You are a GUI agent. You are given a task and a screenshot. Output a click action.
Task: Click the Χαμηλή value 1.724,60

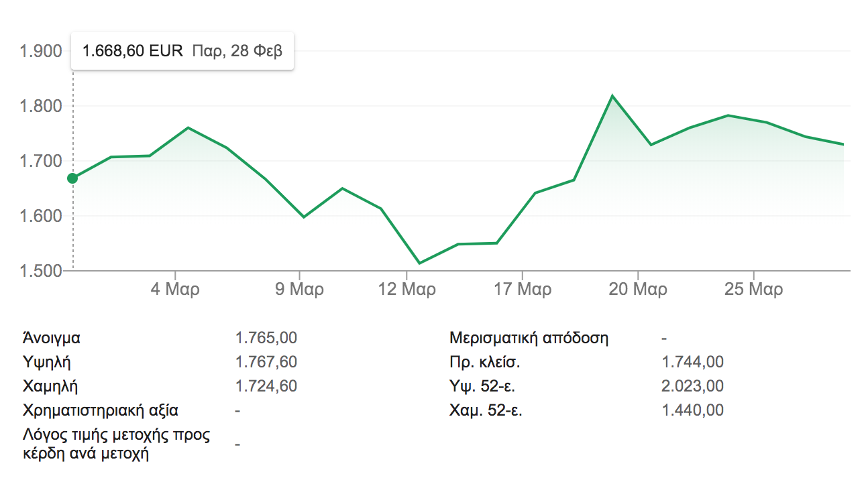pyautogui.click(x=266, y=386)
